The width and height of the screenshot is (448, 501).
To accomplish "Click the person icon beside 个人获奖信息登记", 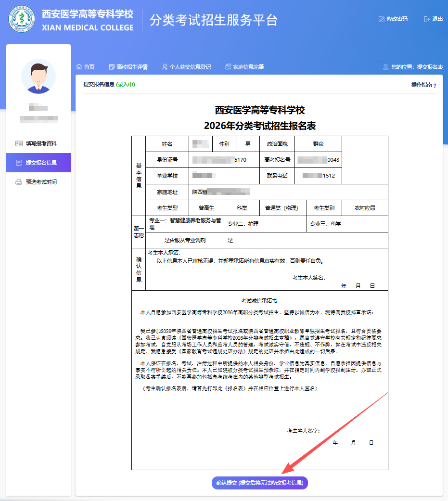I will point(165,67).
